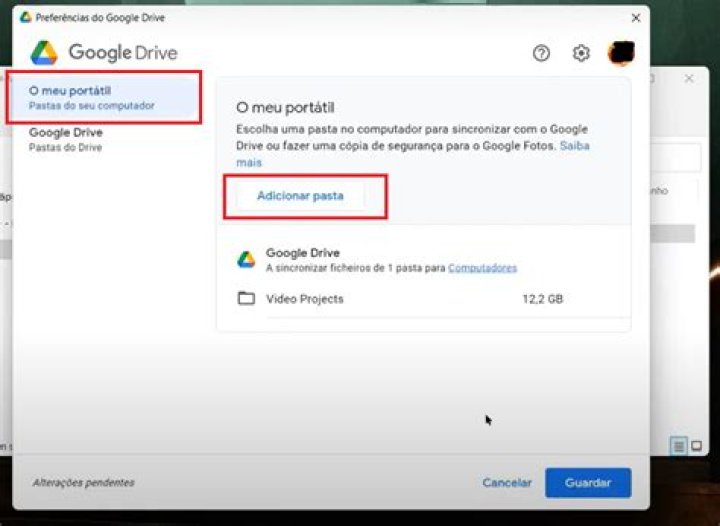Click the Video Projects folder icon

click(x=246, y=298)
